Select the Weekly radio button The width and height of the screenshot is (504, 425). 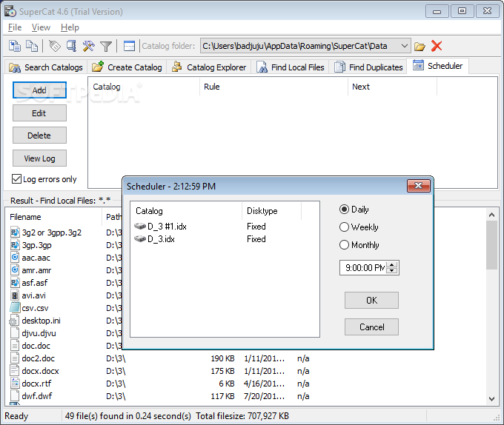(344, 227)
